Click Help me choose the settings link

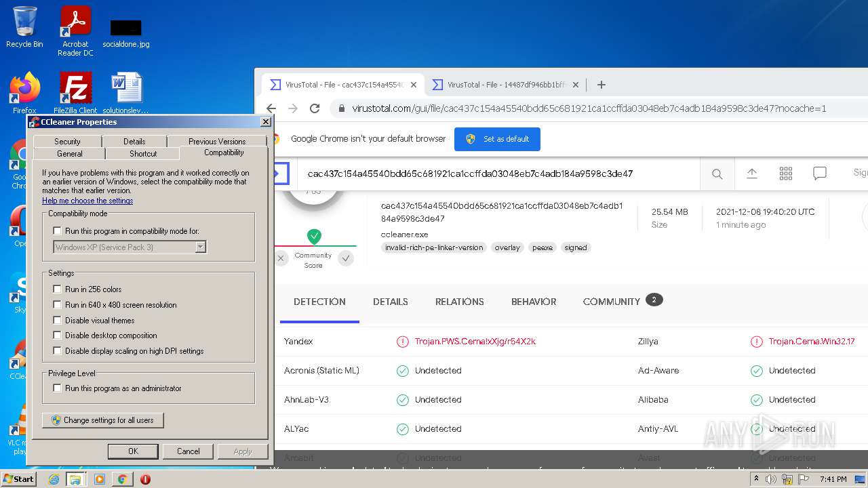[87, 201]
